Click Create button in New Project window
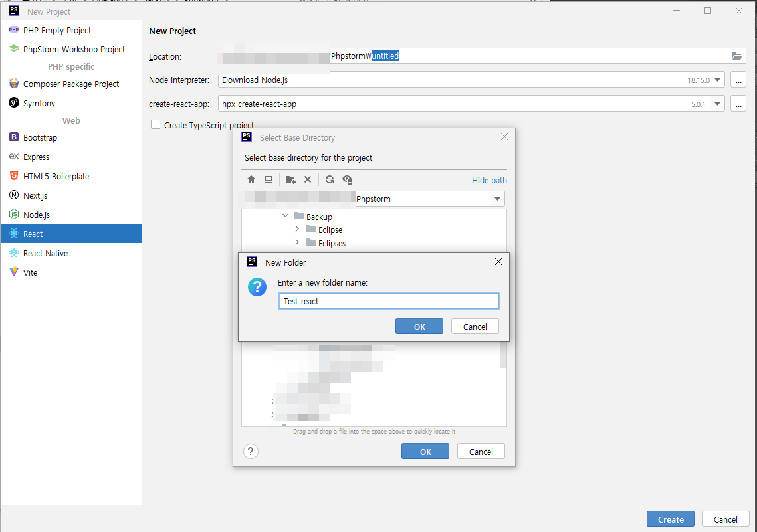This screenshot has height=532, width=757. pos(670,519)
